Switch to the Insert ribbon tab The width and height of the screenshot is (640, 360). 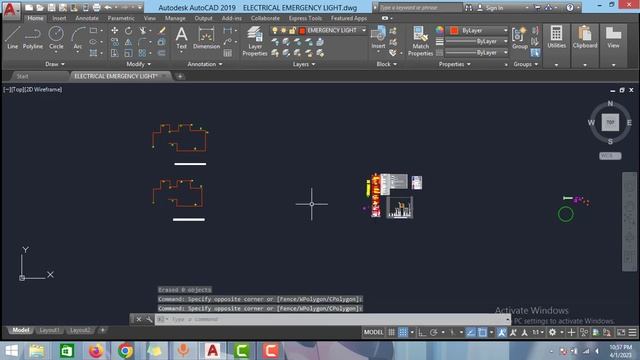(x=59, y=18)
